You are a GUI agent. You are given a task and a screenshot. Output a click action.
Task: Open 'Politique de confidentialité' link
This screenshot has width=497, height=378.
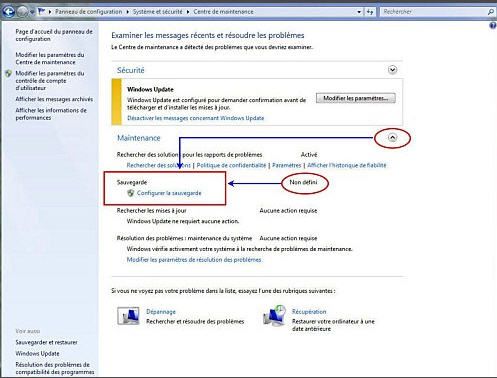[x=231, y=165]
